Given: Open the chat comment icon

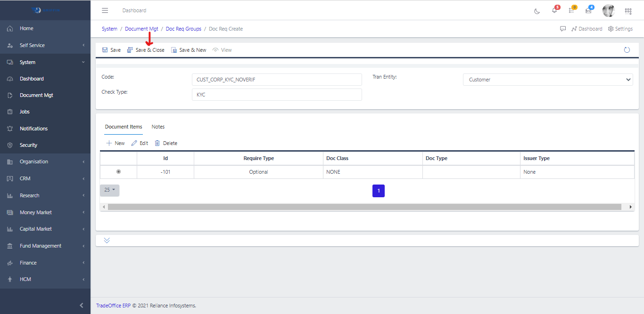Looking at the screenshot, I should tap(563, 29).
